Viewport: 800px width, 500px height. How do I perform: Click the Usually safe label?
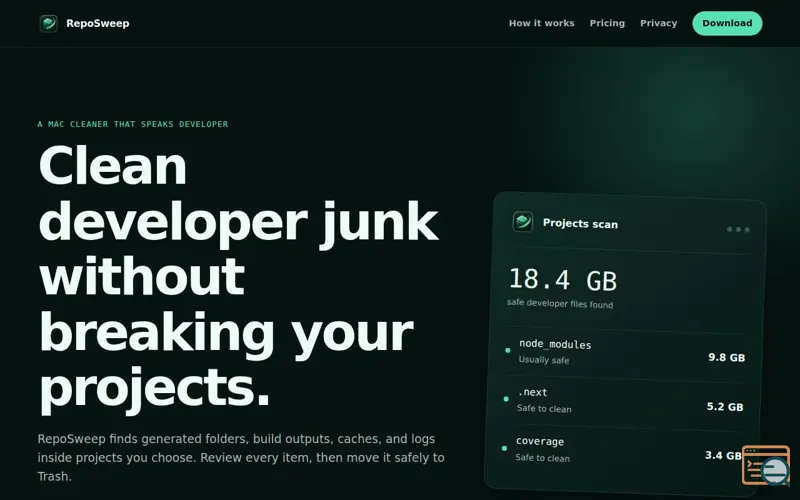[544, 360]
